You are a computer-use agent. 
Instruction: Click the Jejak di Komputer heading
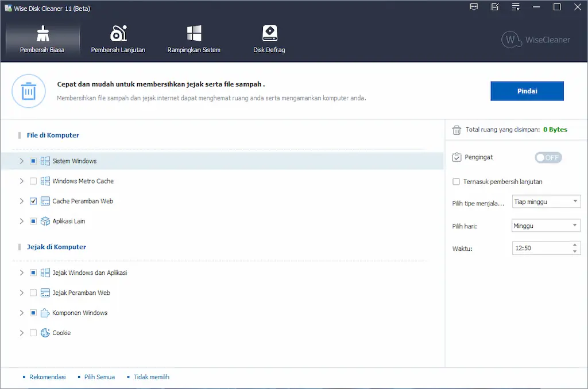click(56, 247)
